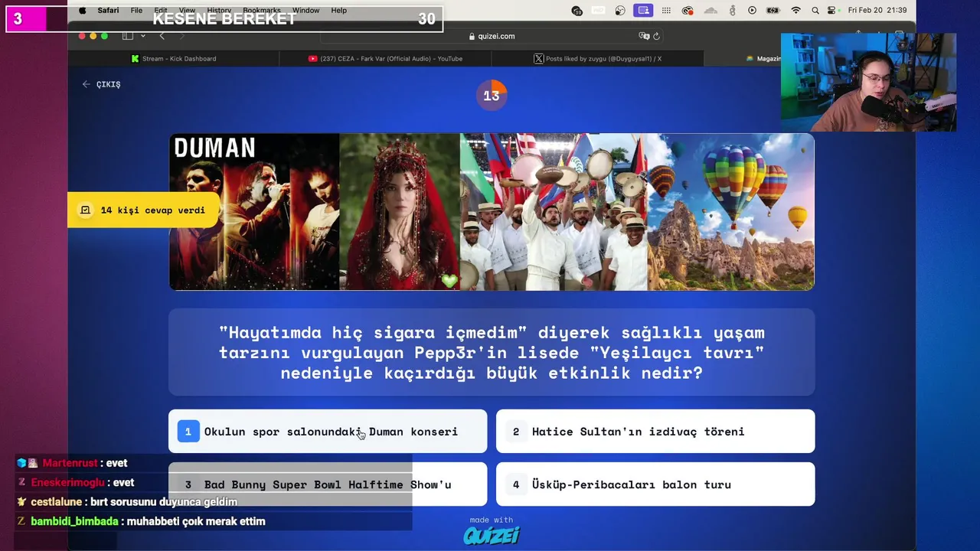Click the quizei.com address bar

pos(492,36)
